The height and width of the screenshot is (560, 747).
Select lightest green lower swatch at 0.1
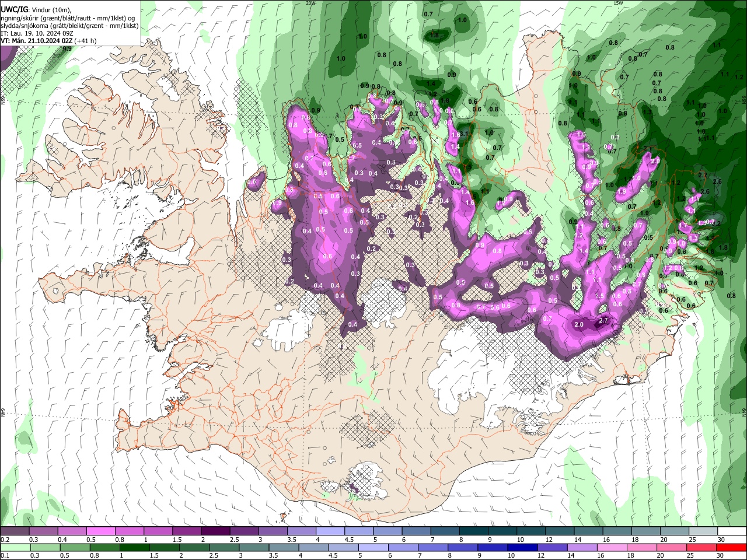click(15, 547)
